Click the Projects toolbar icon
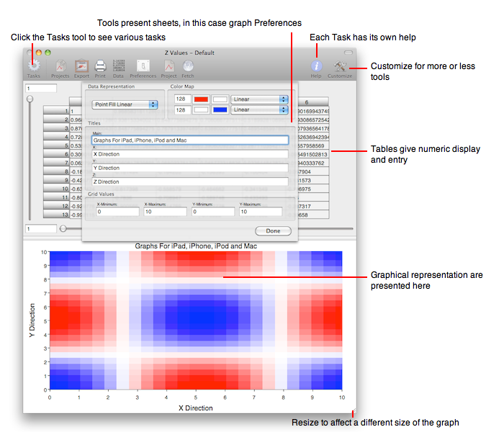This screenshot has height=432, width=504. click(60, 66)
